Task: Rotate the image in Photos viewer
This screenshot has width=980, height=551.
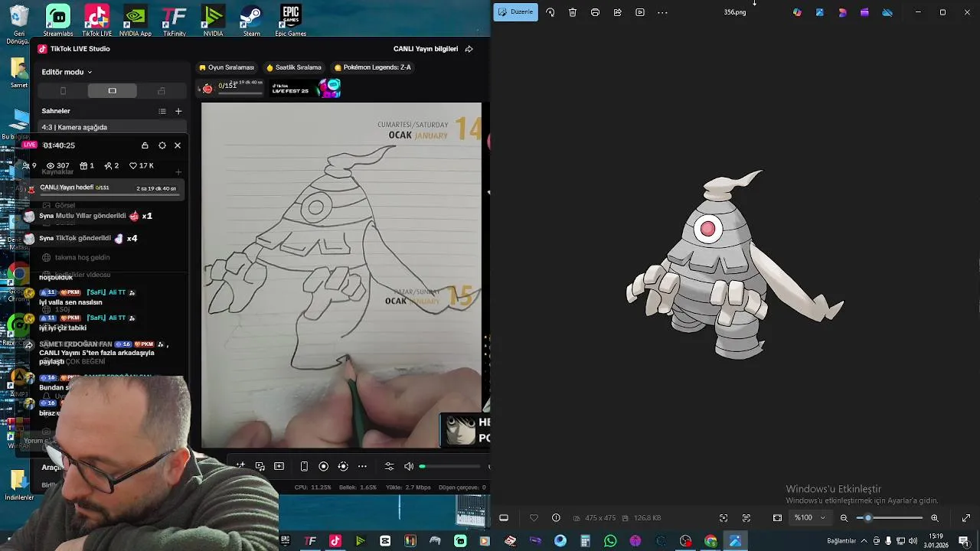Action: coord(550,12)
